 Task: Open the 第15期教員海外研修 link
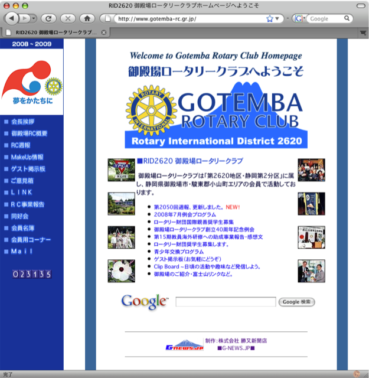(208, 237)
